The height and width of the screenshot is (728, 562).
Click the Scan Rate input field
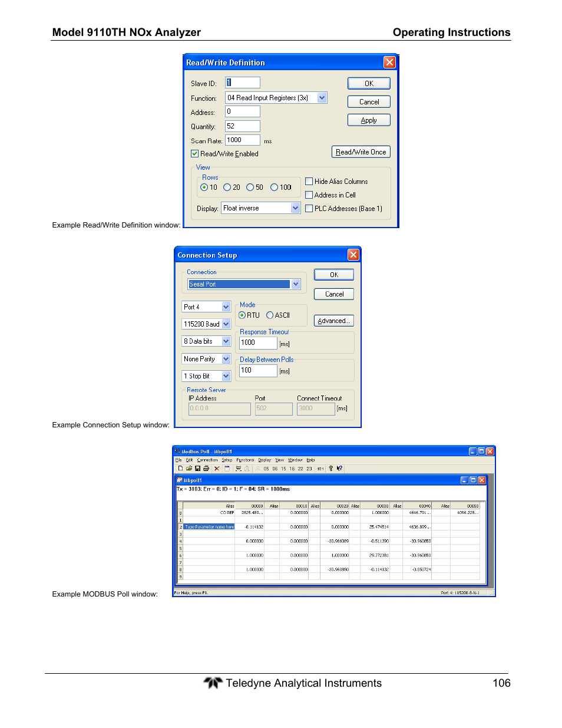click(243, 140)
